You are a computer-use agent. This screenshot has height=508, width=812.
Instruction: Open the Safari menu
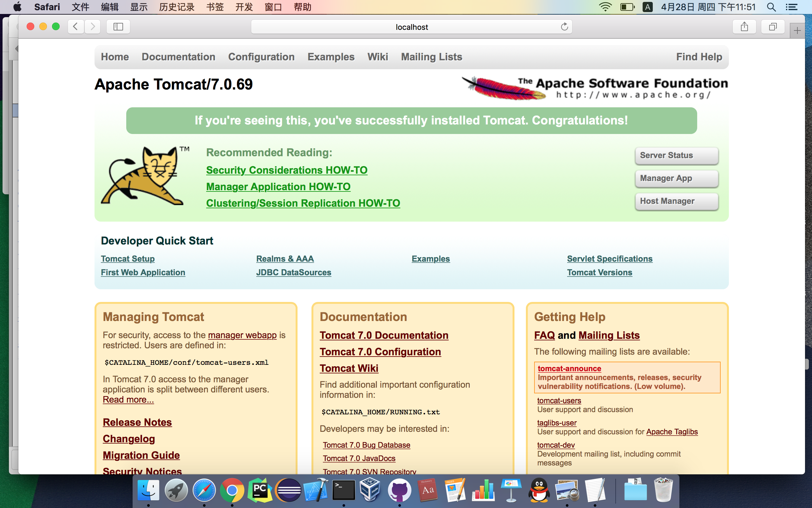tap(47, 7)
